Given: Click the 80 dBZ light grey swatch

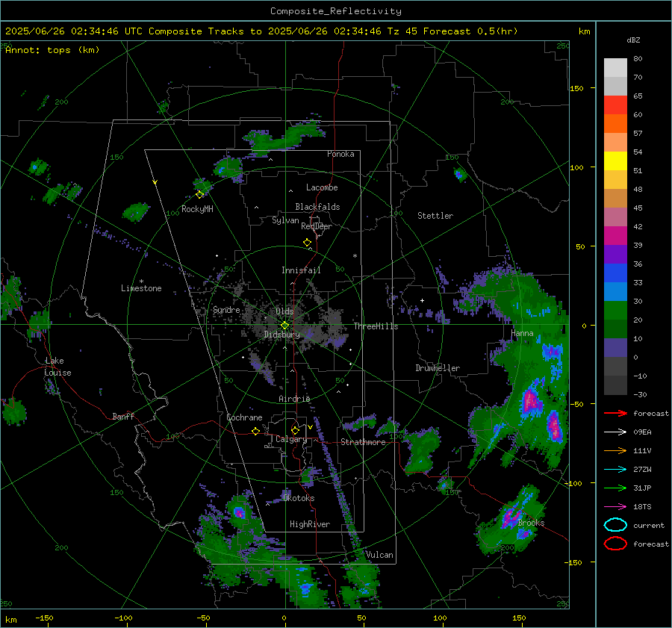Looking at the screenshot, I should click(615, 68).
